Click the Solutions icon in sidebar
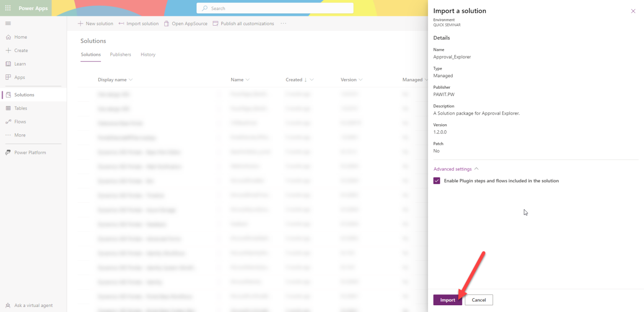The image size is (644, 312). (x=8, y=95)
